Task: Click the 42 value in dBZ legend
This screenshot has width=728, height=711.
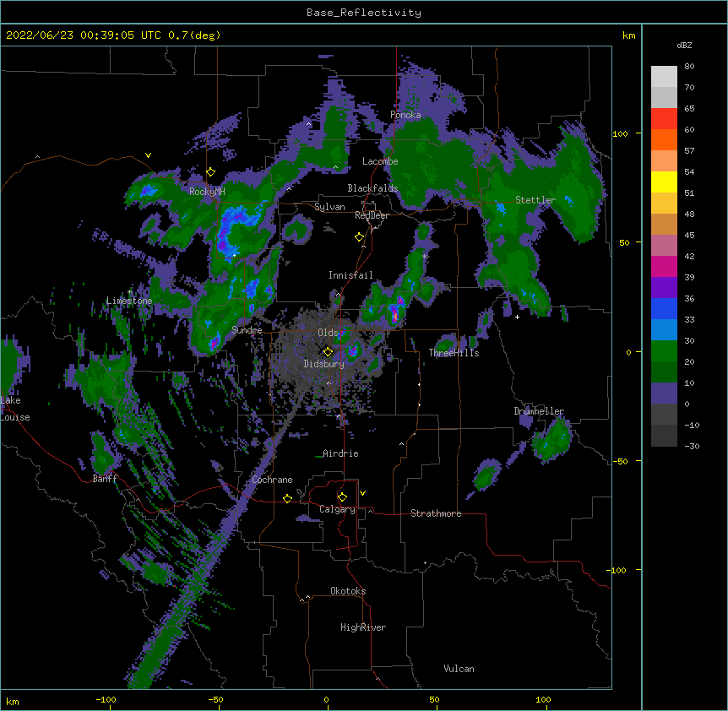Action: 689,256
